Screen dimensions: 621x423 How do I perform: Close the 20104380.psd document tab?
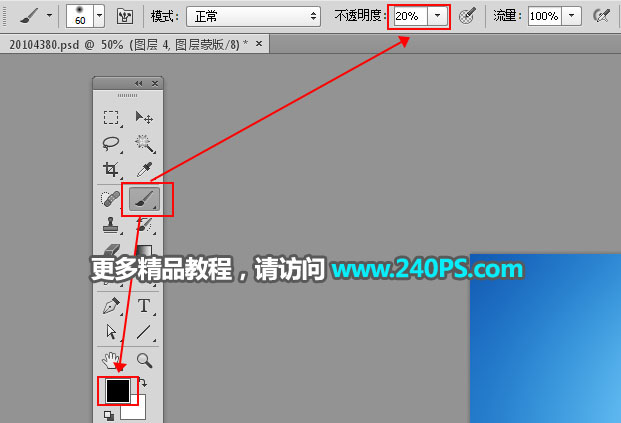[260, 45]
